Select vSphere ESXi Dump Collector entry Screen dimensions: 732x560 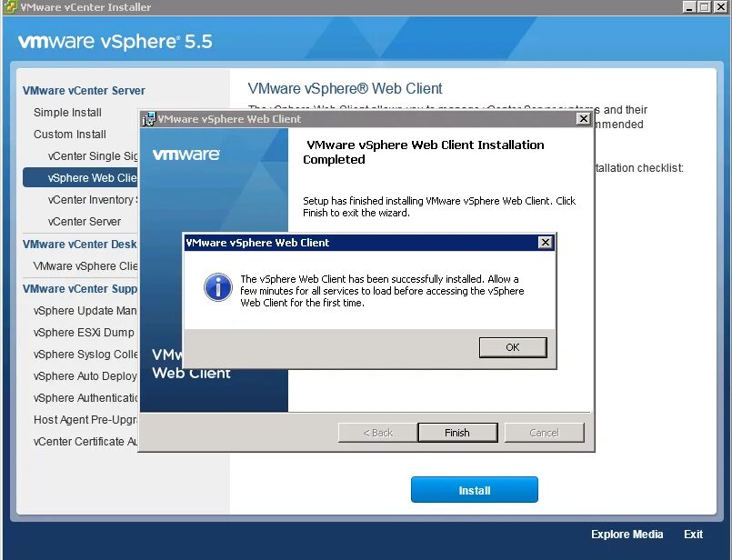click(x=84, y=333)
